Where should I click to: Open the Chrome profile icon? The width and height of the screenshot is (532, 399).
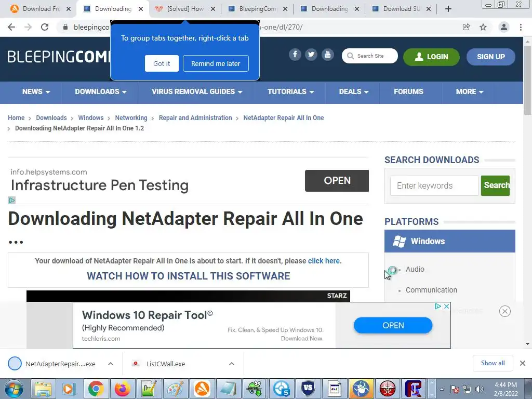point(504,27)
